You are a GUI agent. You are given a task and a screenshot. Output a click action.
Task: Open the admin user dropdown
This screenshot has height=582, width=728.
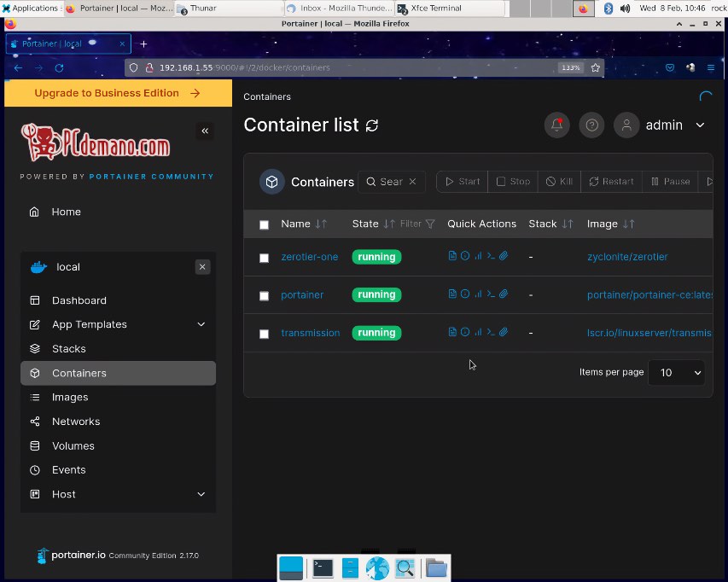[x=660, y=125]
